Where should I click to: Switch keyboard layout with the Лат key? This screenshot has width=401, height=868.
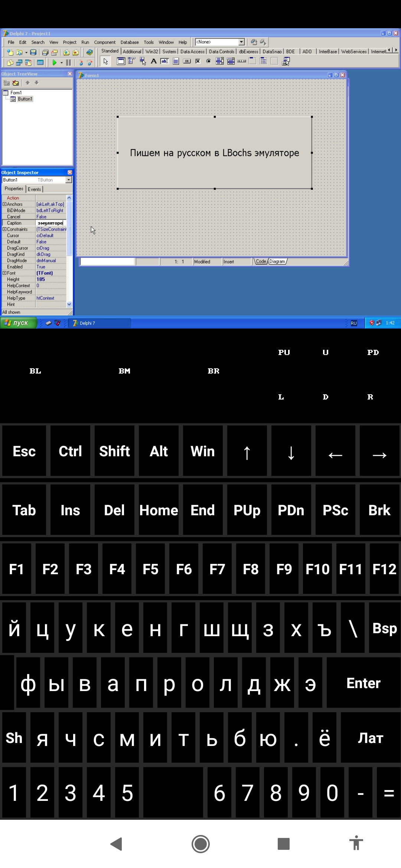pos(370,738)
